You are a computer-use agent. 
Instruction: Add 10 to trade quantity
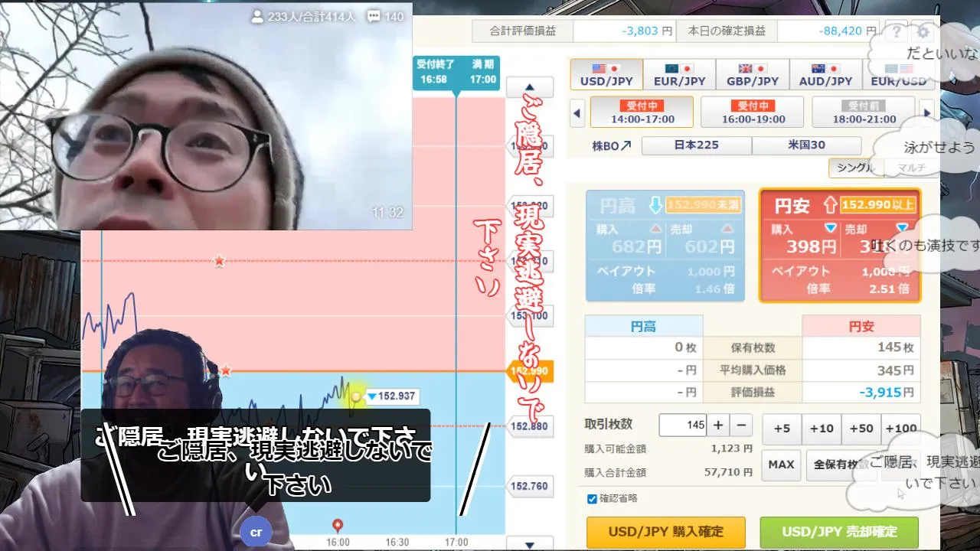[822, 429]
